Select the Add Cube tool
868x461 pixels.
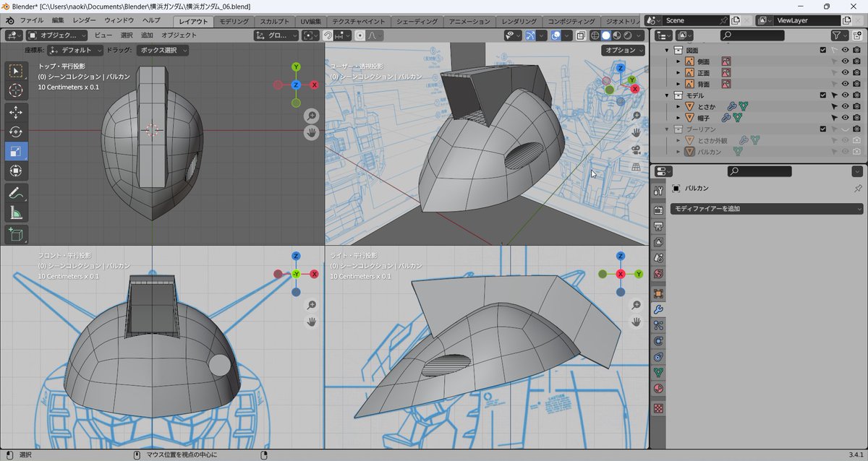16,234
